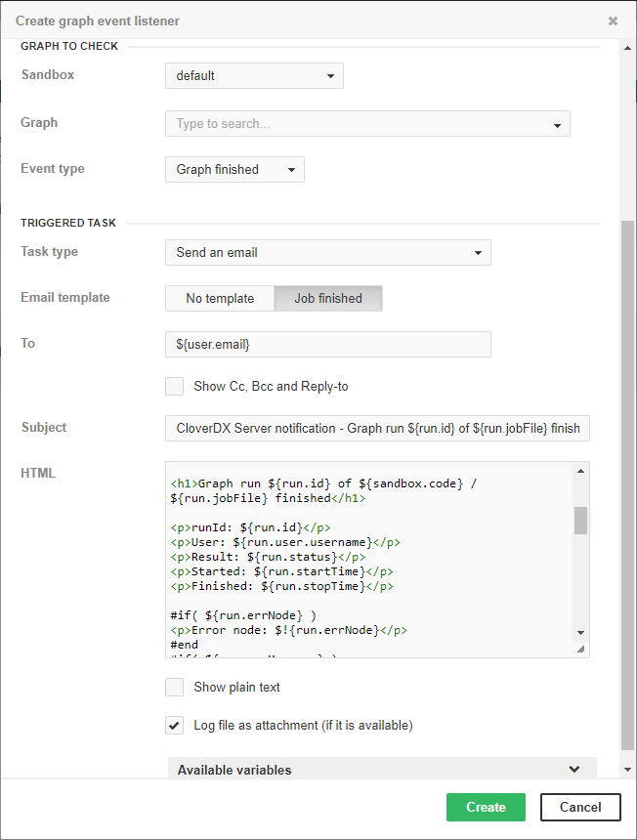Open the Event type dropdown
Image resolution: width=637 pixels, height=840 pixels.
[x=234, y=170]
